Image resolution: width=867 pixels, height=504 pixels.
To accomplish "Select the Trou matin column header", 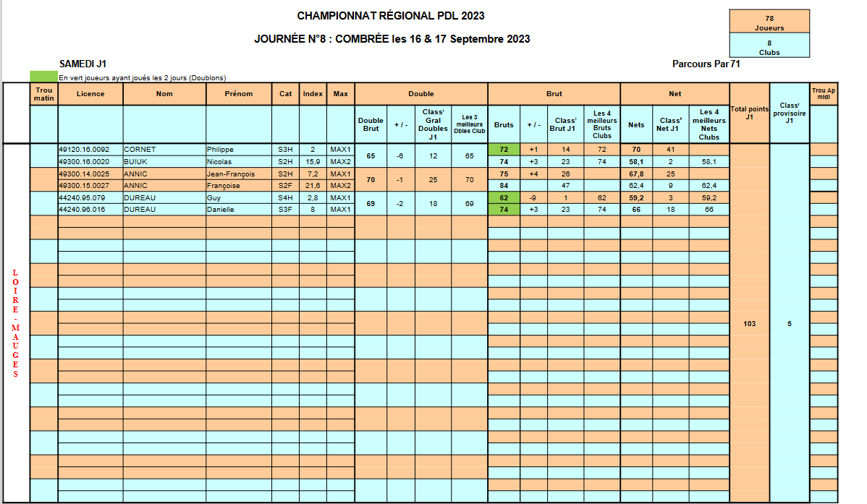I will (43, 94).
